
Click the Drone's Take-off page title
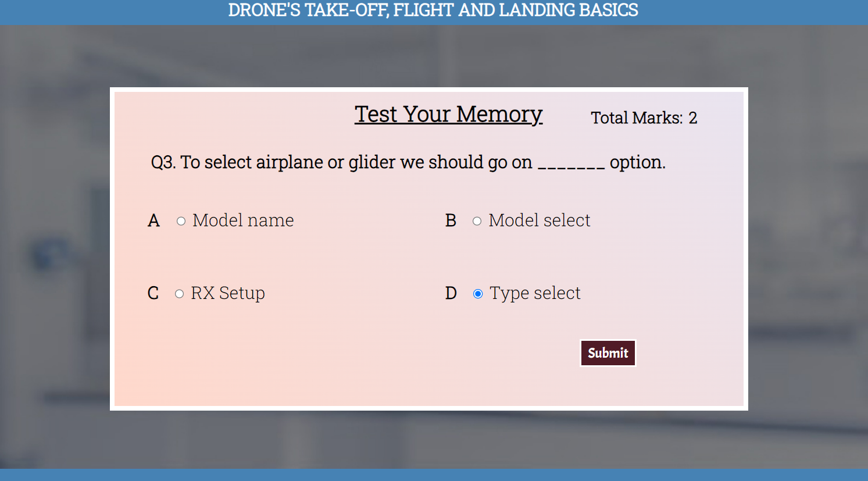coord(433,10)
